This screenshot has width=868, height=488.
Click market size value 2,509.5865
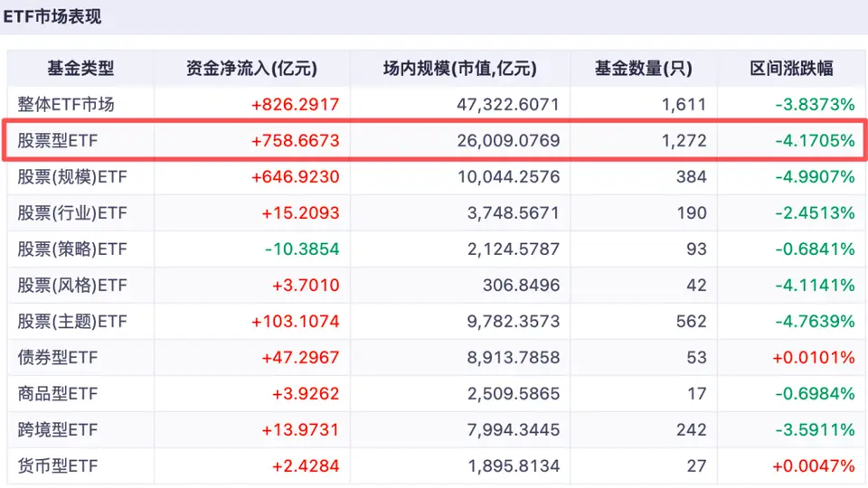514,393
